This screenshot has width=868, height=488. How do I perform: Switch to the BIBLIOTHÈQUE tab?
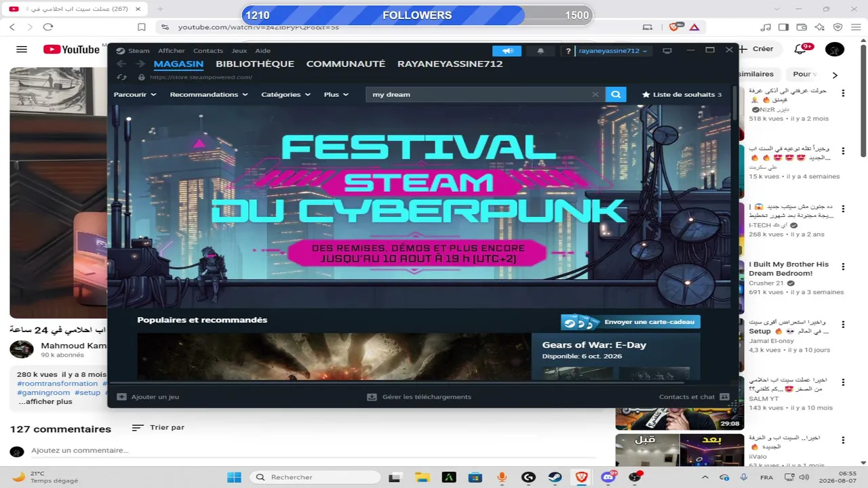(x=255, y=64)
